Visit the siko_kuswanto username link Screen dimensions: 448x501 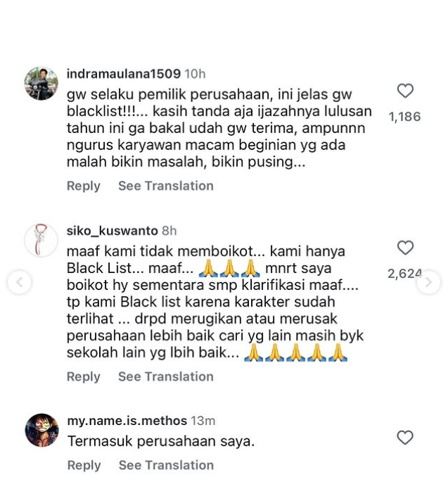(x=112, y=230)
